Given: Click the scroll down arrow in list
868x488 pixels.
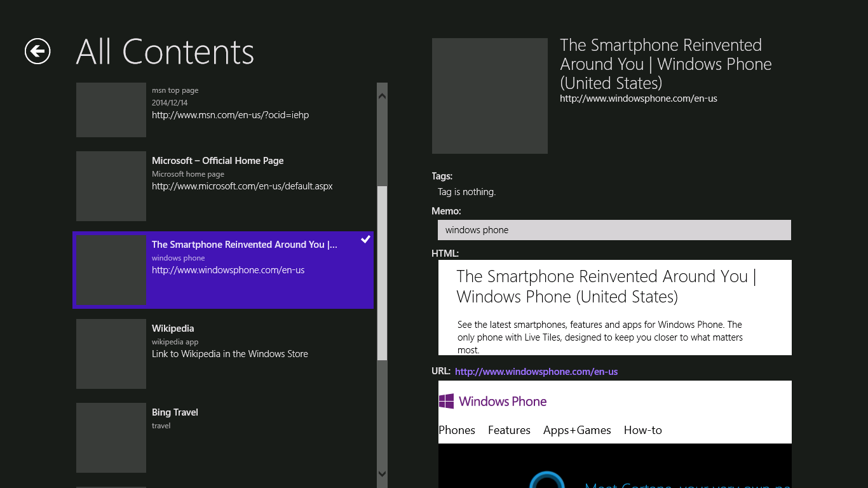Looking at the screenshot, I should tap(382, 473).
